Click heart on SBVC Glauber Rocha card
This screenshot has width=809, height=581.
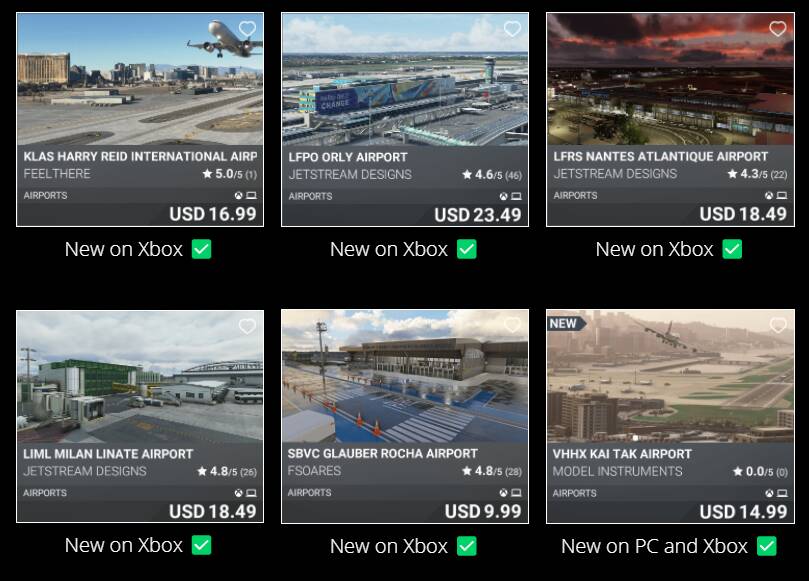512,326
